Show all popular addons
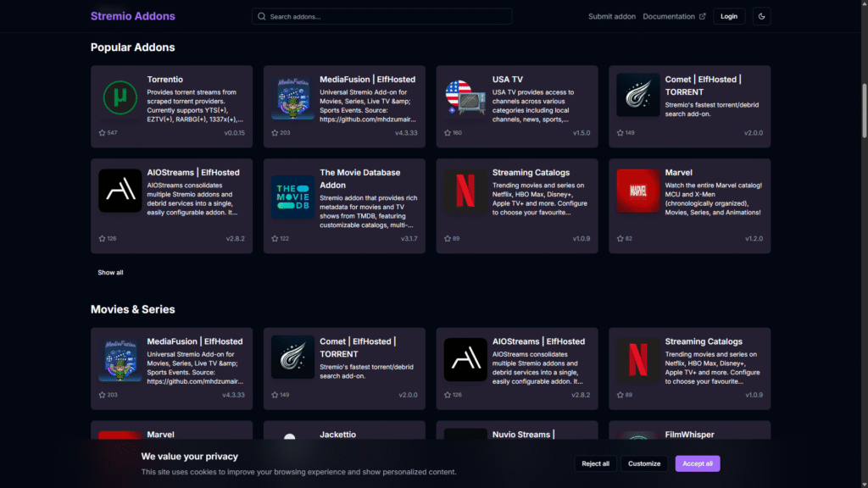Screen dimensions: 868x488 point(111,272)
